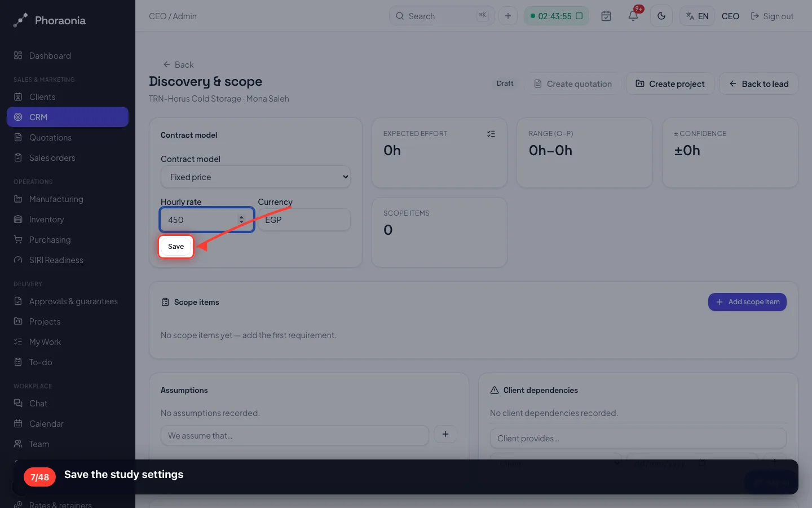Open Inventory from the sidebar

point(68,220)
